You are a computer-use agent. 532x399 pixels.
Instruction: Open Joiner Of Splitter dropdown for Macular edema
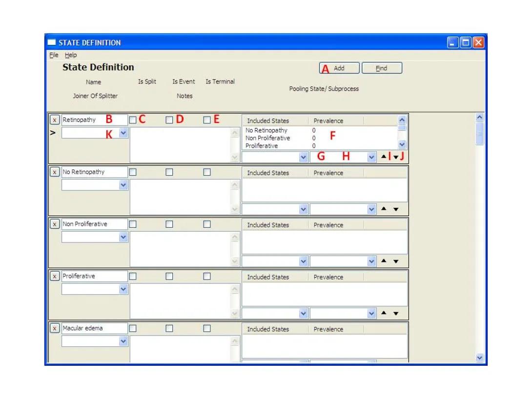pos(123,341)
